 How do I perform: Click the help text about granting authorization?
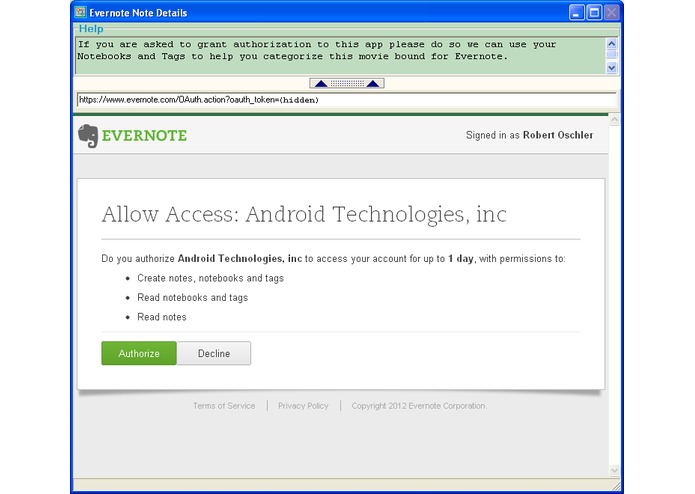tap(316, 50)
